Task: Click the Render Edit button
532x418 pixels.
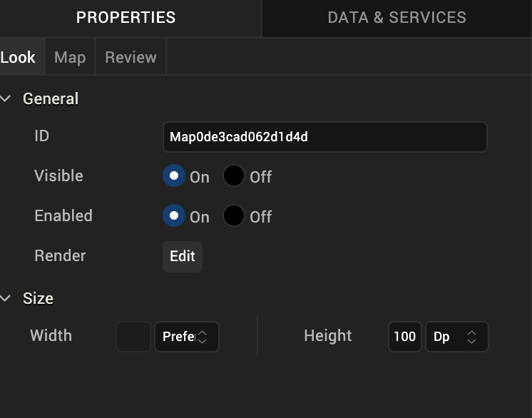Action: (x=183, y=257)
